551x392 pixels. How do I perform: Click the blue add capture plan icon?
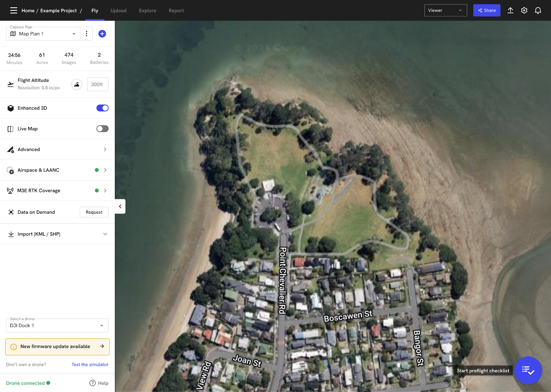[102, 34]
